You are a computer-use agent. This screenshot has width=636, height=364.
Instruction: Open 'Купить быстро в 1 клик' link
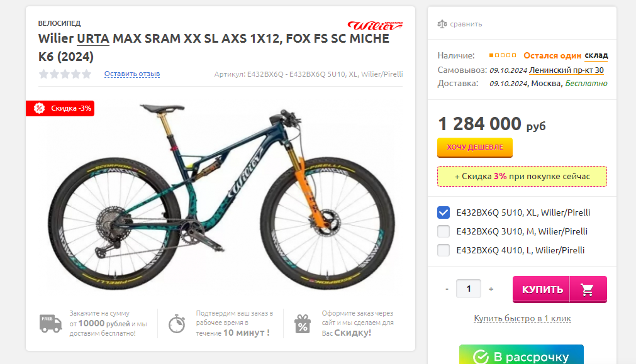(522, 319)
